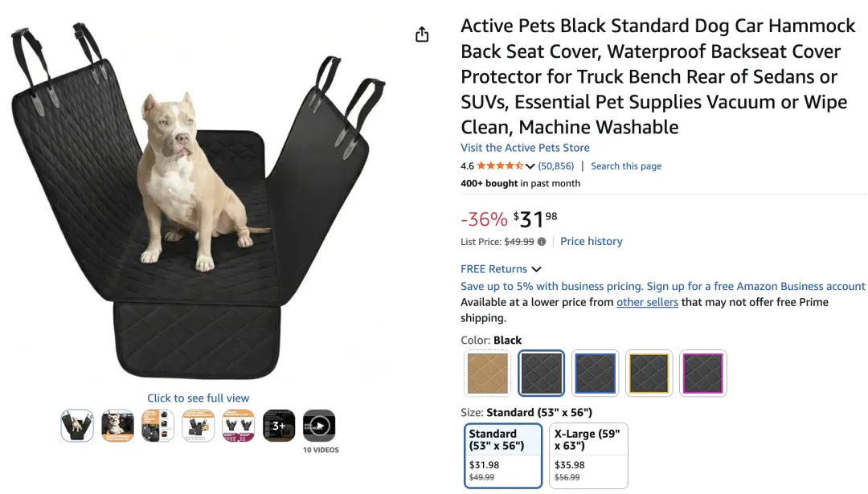Visit the Active Pets Store link
The height and width of the screenshot is (494, 868).
525,148
